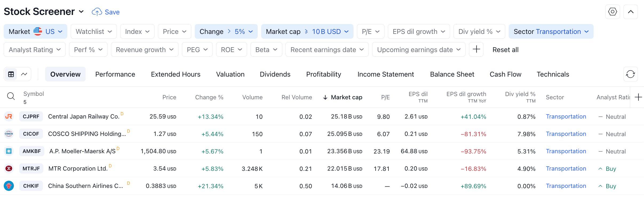
Task: Open the ROE filter dropdown
Action: click(232, 50)
